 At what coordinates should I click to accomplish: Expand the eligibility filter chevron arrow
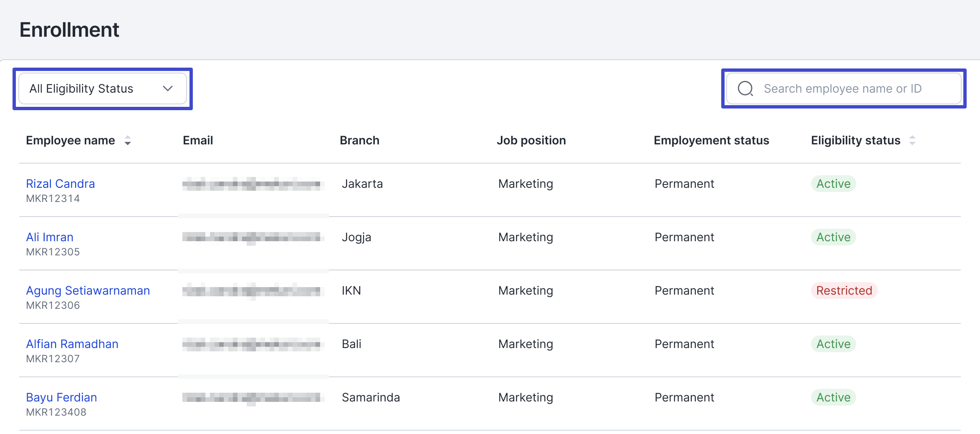(168, 88)
